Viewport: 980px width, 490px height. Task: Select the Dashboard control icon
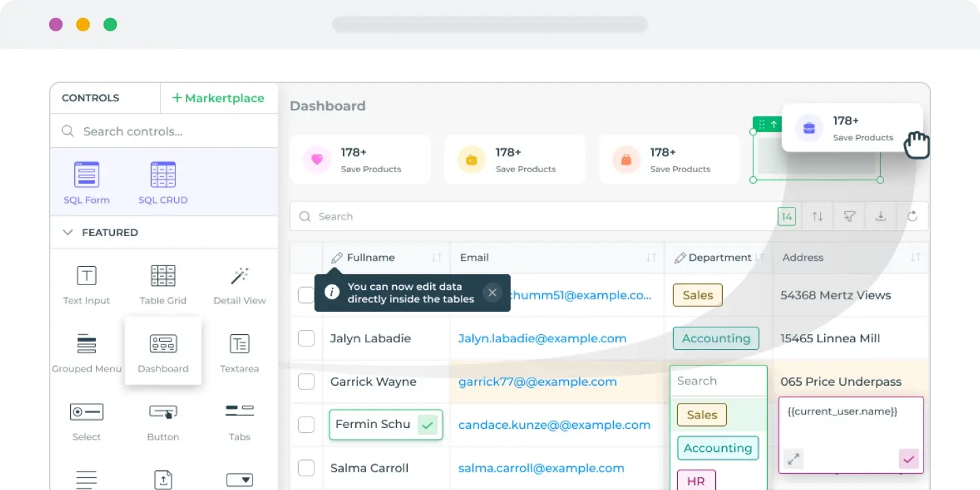click(x=163, y=344)
